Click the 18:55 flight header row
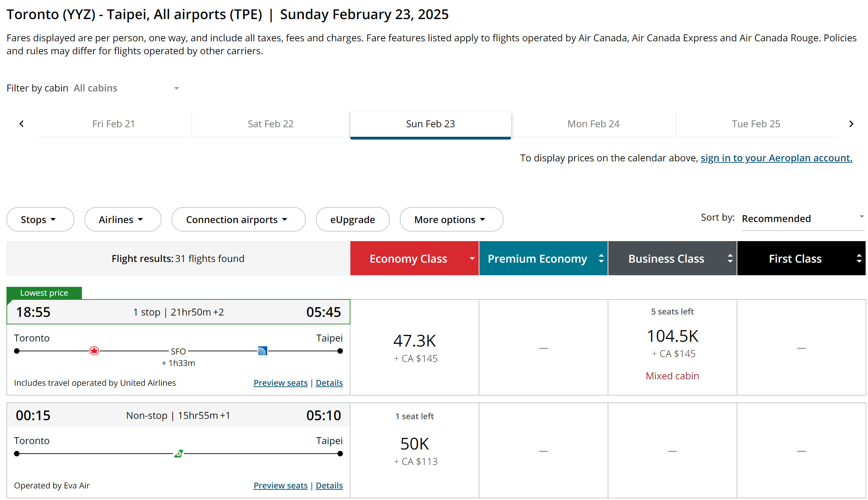The image size is (868, 500). pyautogui.click(x=178, y=312)
